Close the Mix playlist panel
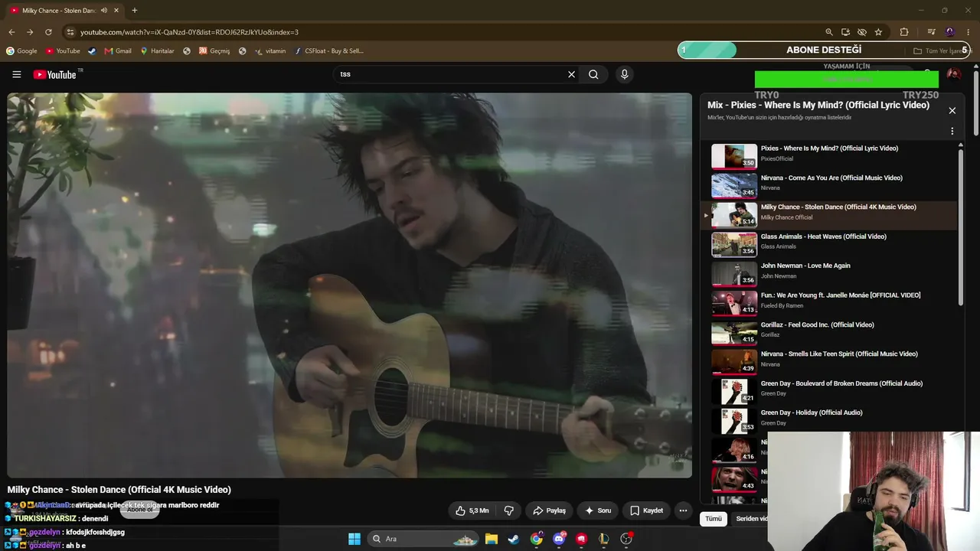 952,110
